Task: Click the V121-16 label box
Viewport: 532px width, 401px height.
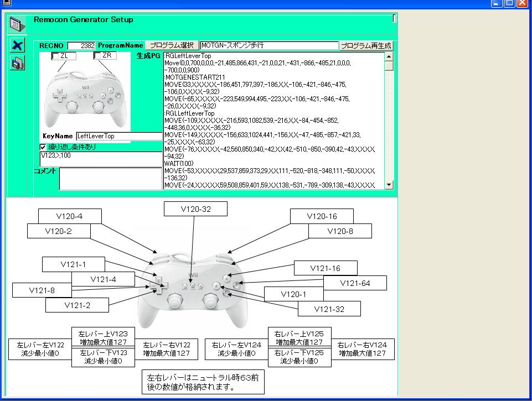Action: pyautogui.click(x=326, y=268)
